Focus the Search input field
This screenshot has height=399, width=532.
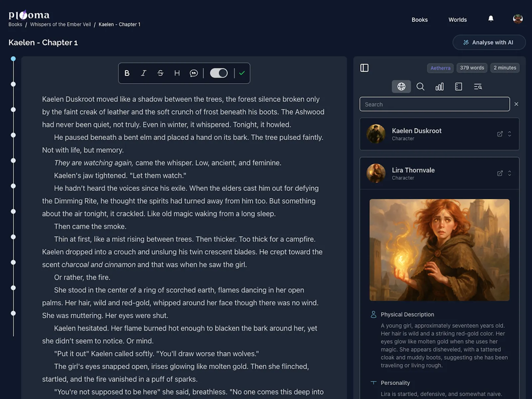click(434, 104)
